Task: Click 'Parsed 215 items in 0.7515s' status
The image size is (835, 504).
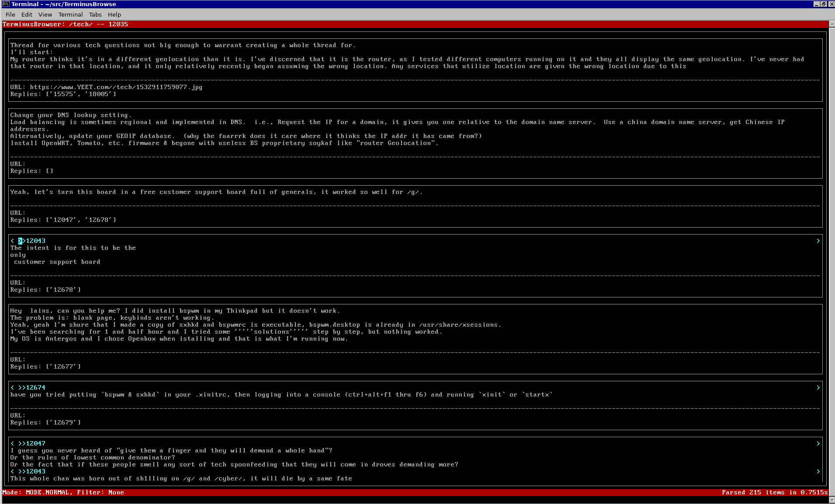Action: pyautogui.click(x=775, y=492)
